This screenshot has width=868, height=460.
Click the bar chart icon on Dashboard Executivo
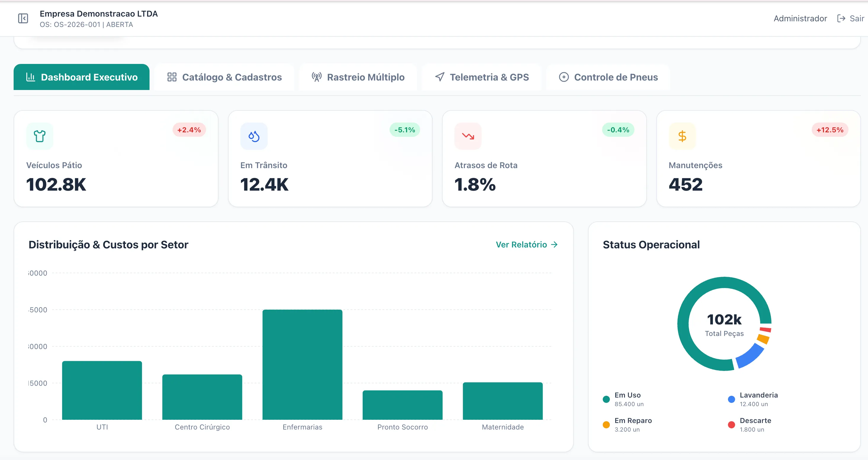coord(31,77)
